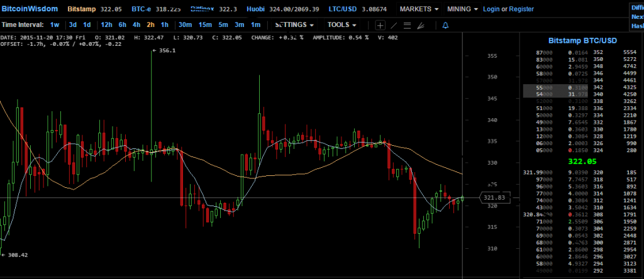
Task: Open the Huobi market link
Action: 256,9
